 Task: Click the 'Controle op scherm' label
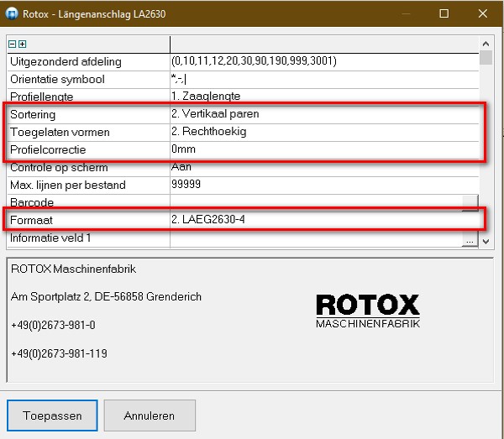tap(59, 167)
